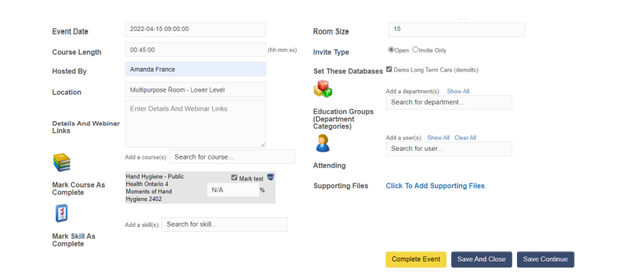Open the Search for course field
Viewport: 644px width, 277px height.
[232, 157]
